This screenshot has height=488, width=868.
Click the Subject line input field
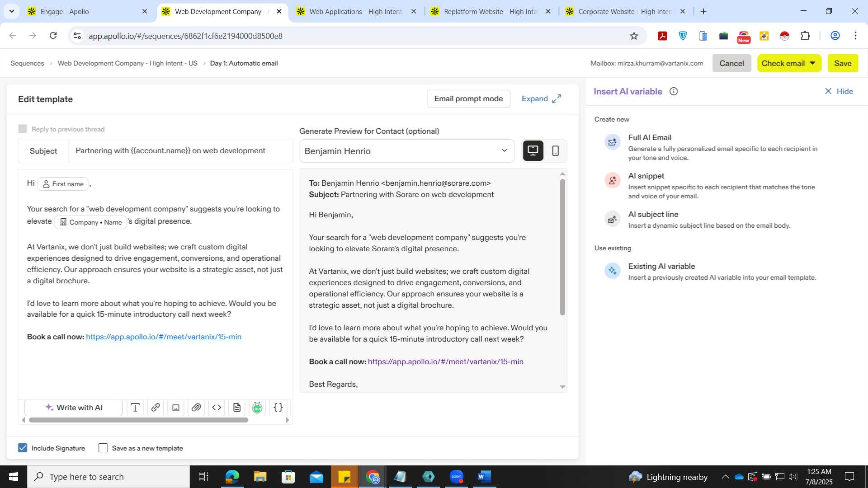click(180, 151)
